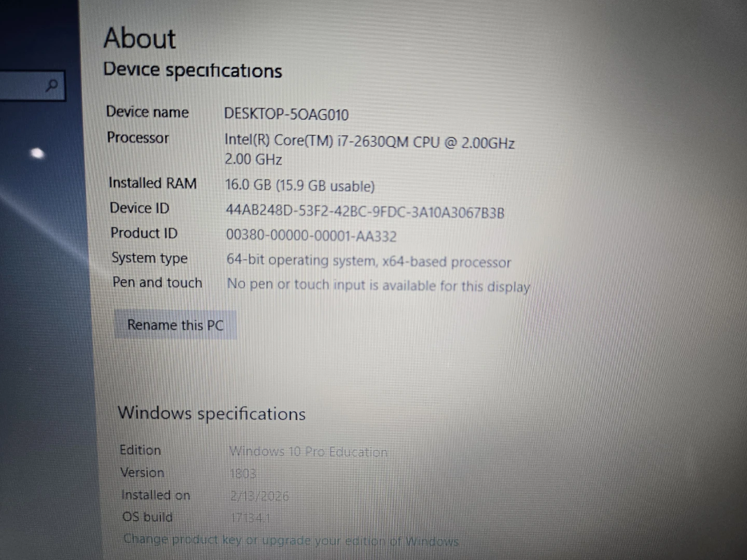Select the device name DESKTOP-5OAG010

click(286, 114)
